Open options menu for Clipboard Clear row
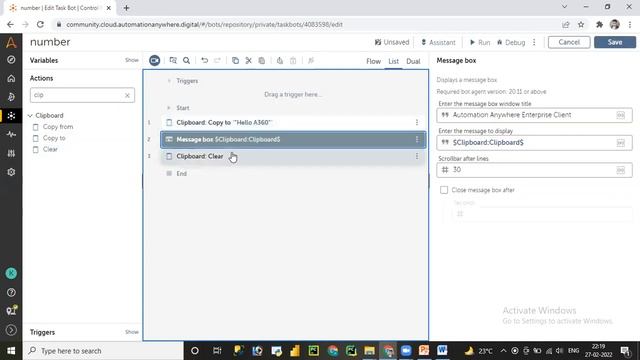Screen dimensions: 640x360 pyautogui.click(x=417, y=156)
